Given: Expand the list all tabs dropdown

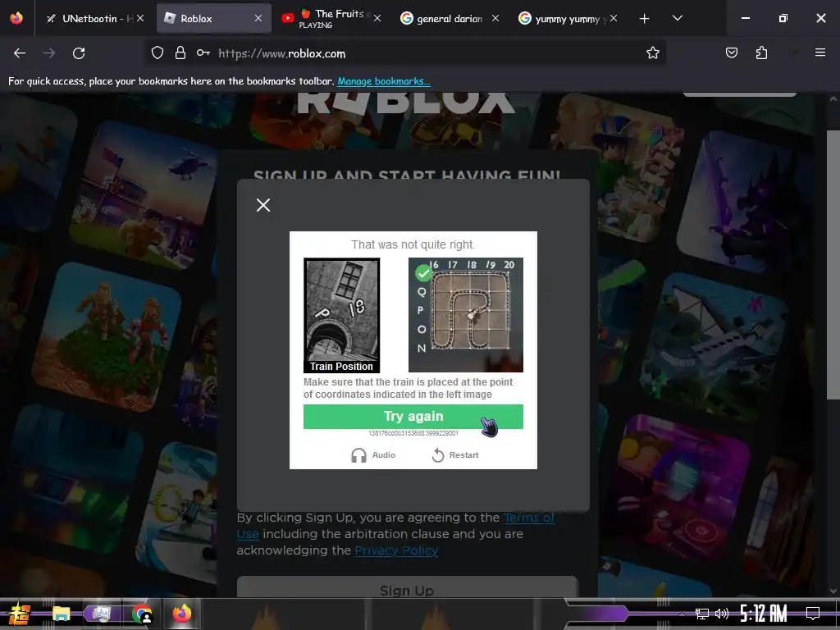Looking at the screenshot, I should (678, 18).
